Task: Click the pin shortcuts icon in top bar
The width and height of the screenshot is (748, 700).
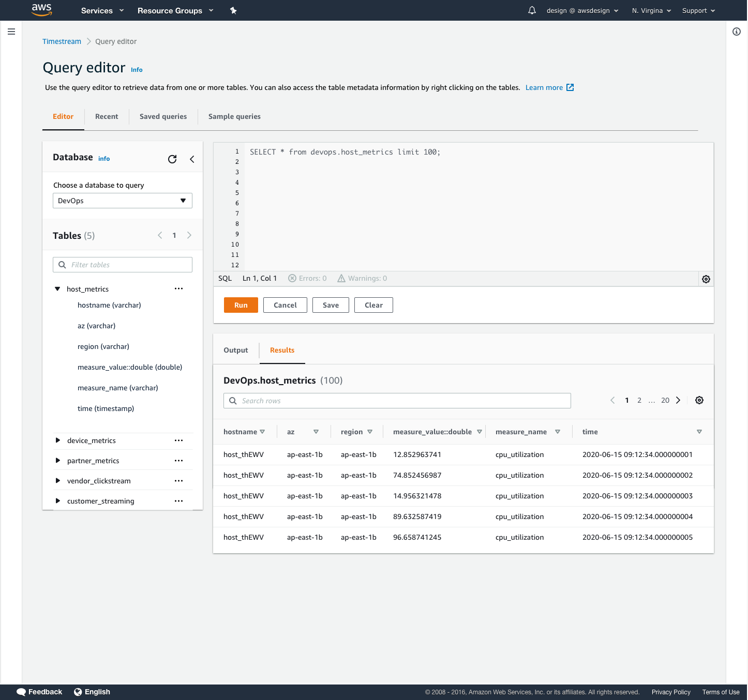Action: [233, 10]
